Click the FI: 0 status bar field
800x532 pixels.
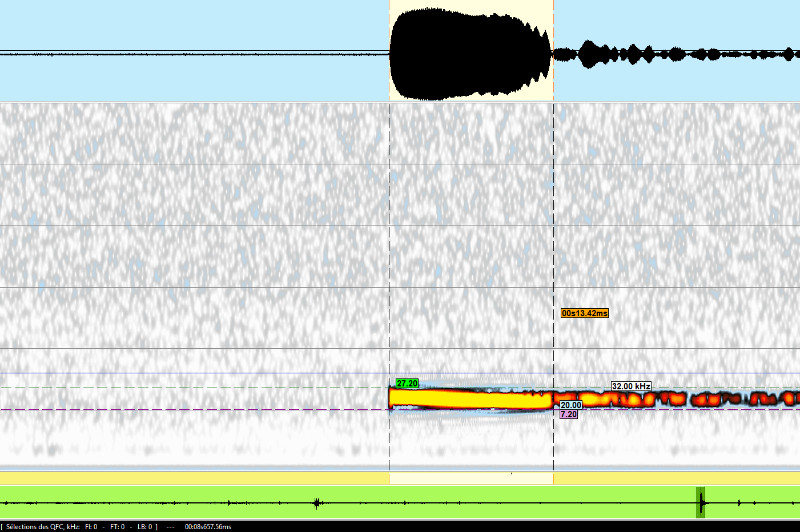pyautogui.click(x=91, y=526)
